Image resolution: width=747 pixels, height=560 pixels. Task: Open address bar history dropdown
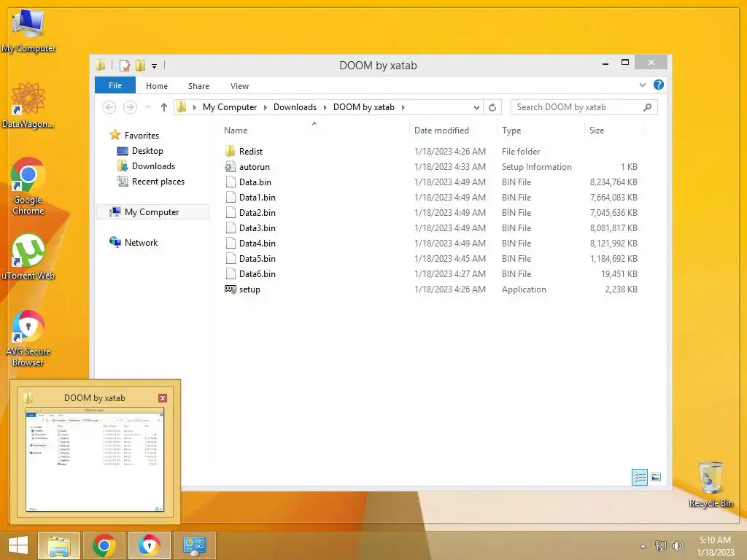click(x=476, y=108)
